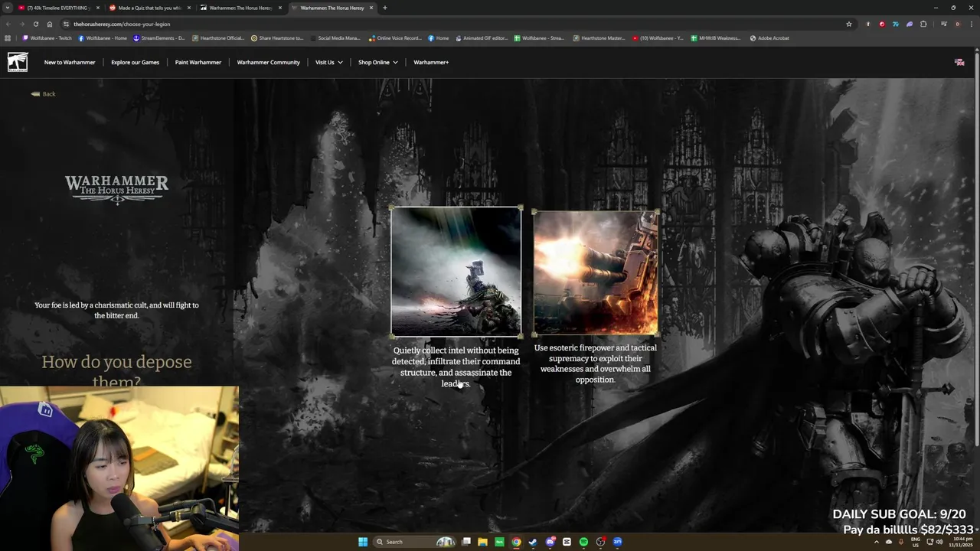Open Share Hearthstone to bookmark
The image size is (980, 551).
point(277,38)
